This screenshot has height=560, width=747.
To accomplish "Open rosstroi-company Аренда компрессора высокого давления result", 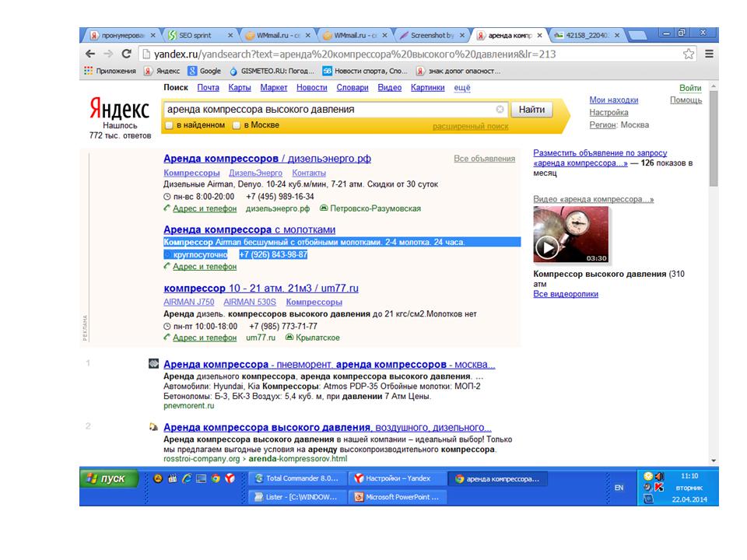I will click(x=328, y=427).
